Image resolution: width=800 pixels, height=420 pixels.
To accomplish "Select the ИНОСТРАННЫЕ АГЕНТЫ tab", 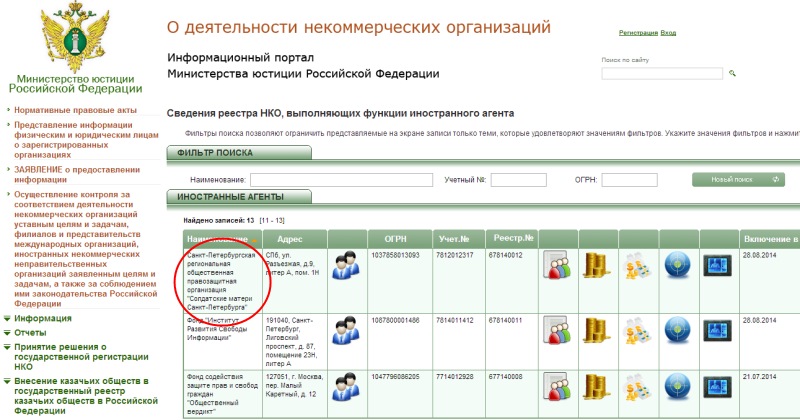I will pyautogui.click(x=239, y=196).
